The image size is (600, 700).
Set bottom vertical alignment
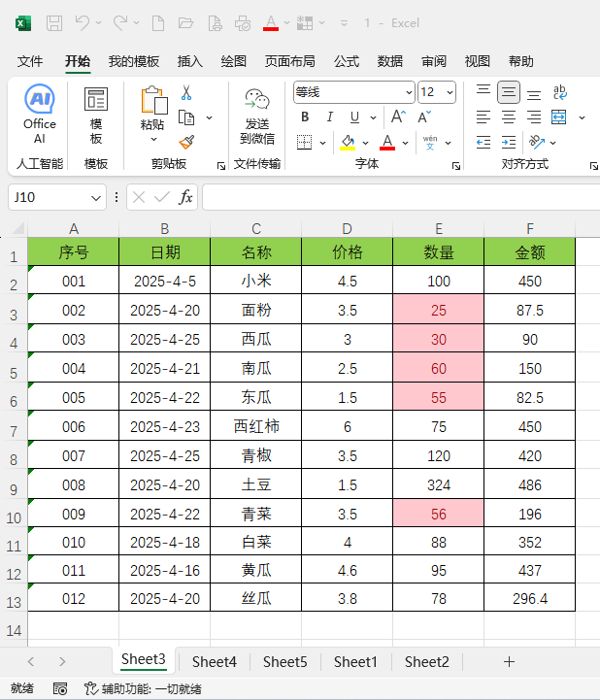533,95
